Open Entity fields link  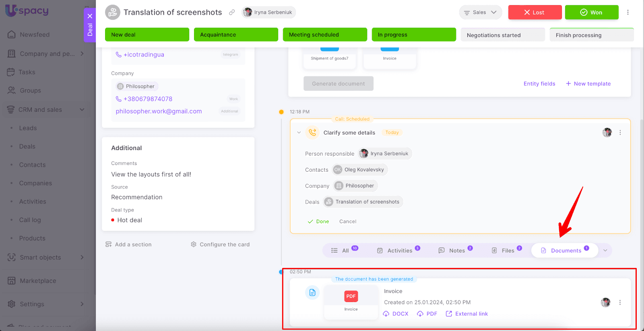pos(539,84)
